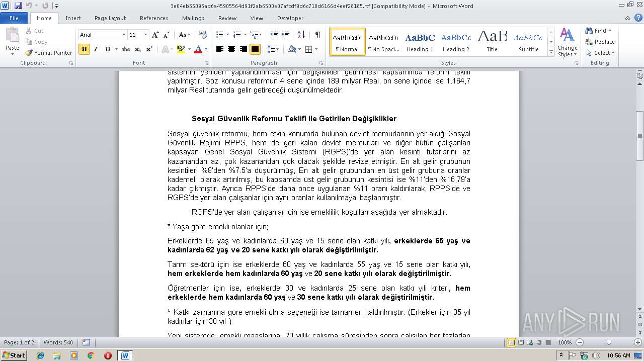Click the Bullets list icon
Screen dimensions: 644x362
tap(219, 35)
